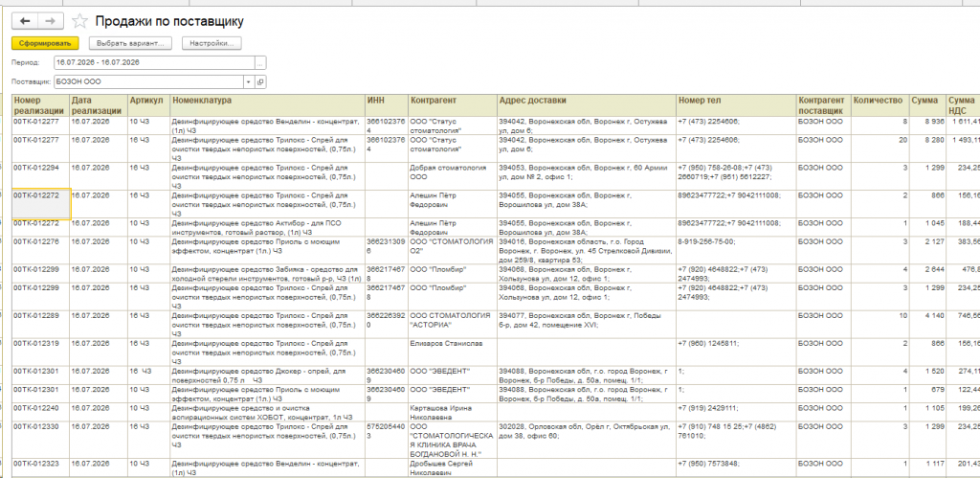Open the Настройки... report settings
Image resolution: width=980 pixels, height=478 pixels.
[212, 43]
